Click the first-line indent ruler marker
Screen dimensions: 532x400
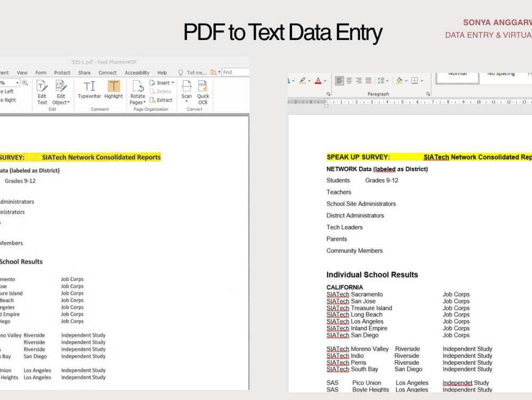click(326, 100)
